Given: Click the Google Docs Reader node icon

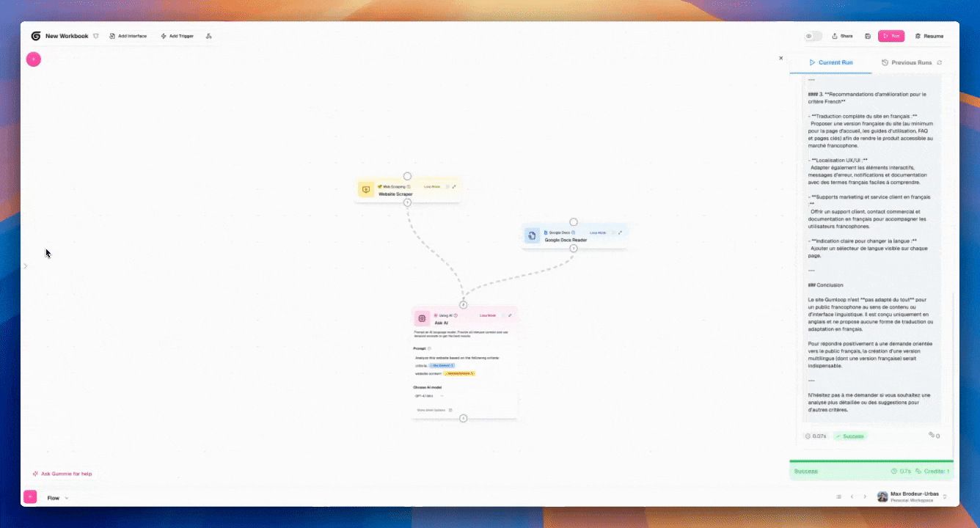Looking at the screenshot, I should pos(533,235).
